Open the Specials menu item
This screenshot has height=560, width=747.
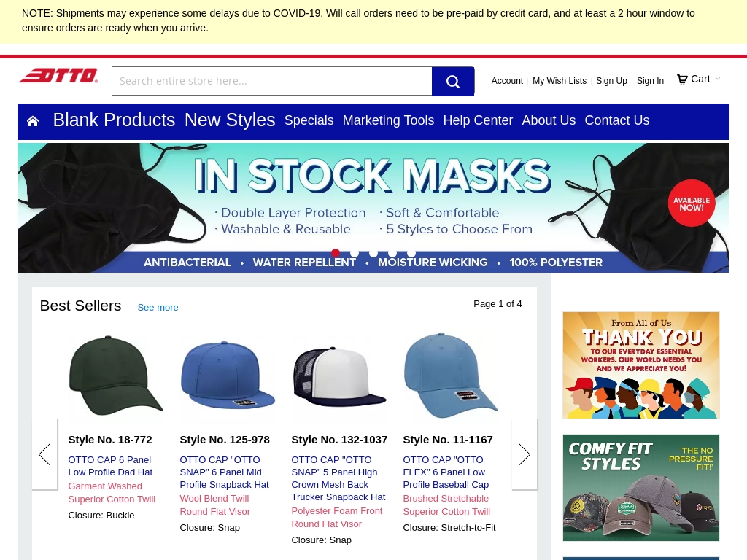click(309, 120)
